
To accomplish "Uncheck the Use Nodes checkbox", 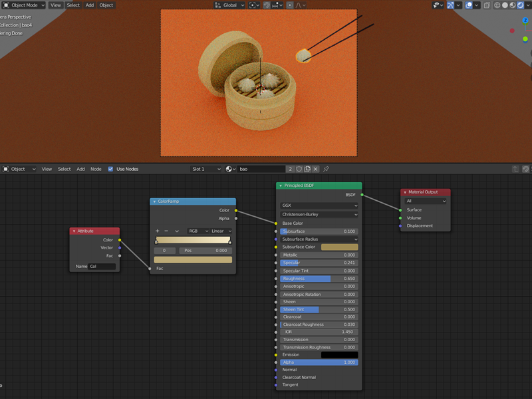I will pos(110,169).
